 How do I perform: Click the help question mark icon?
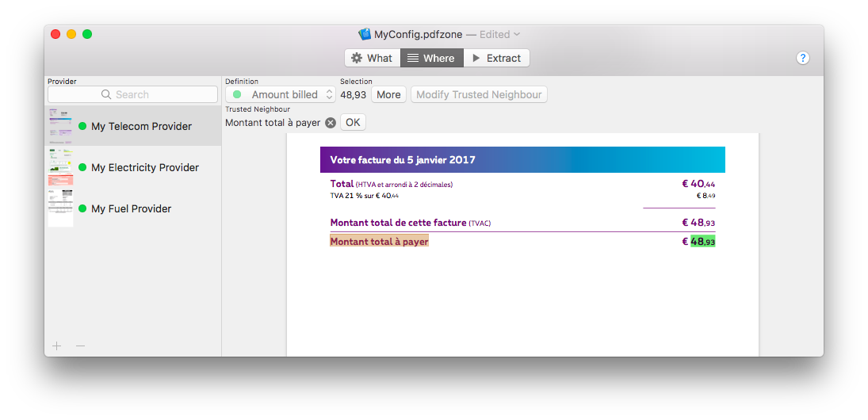click(x=802, y=58)
